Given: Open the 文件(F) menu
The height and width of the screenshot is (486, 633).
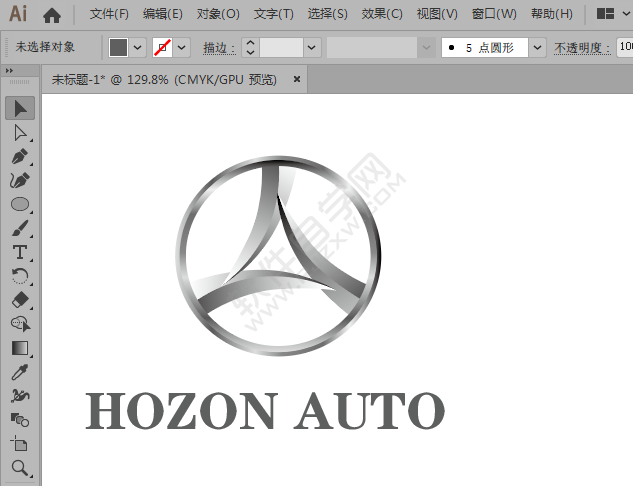Looking at the screenshot, I should pos(109,14).
